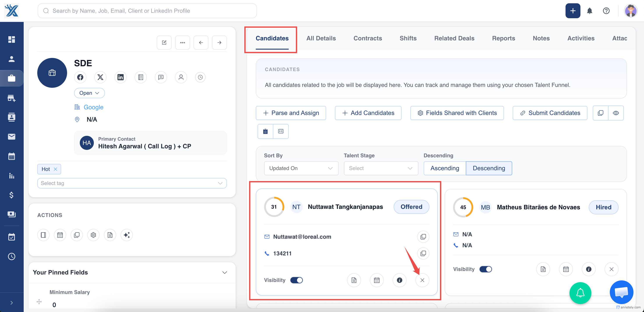This screenshot has height=312, width=644.
Task: Open the Select tag dropdown
Action: [132, 183]
